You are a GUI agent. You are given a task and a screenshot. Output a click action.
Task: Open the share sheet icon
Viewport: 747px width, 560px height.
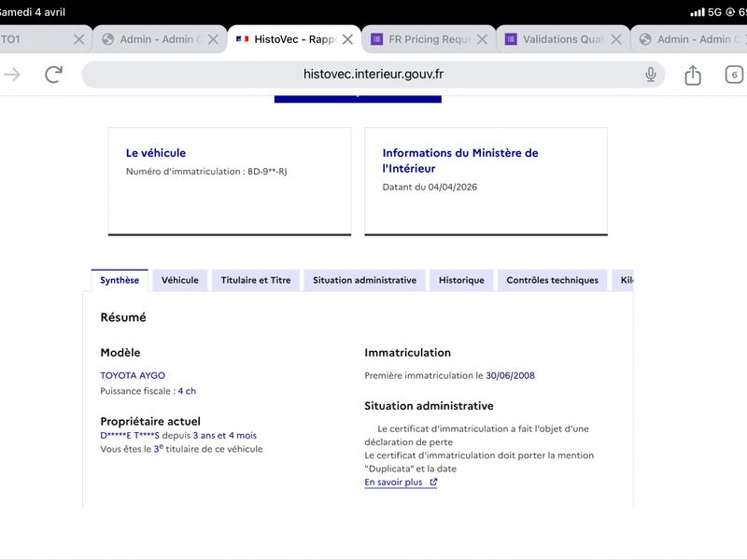[693, 76]
